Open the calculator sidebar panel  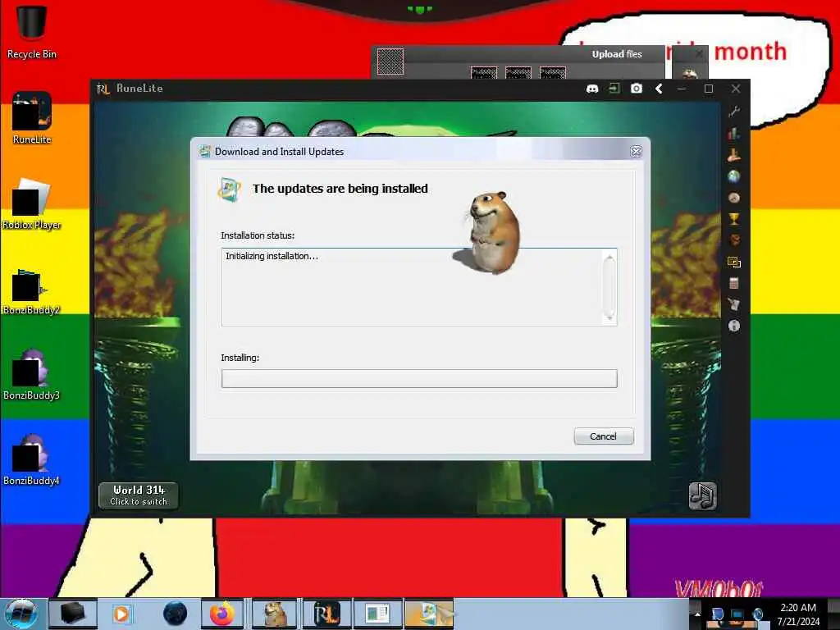pos(734,283)
